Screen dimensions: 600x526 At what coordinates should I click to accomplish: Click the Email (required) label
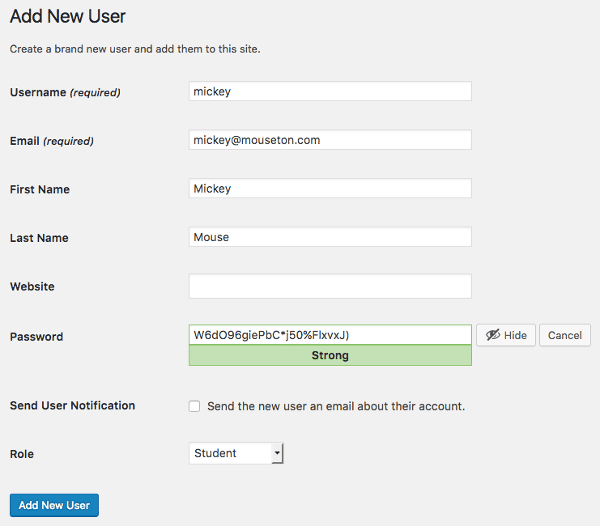click(52, 141)
